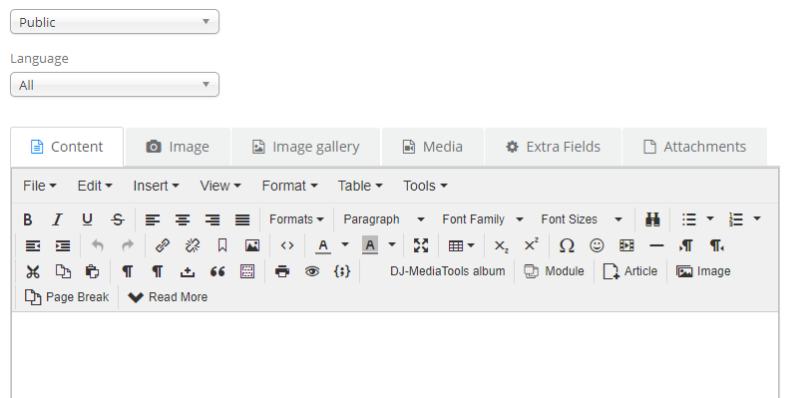The height and width of the screenshot is (398, 800).
Task: Apply the text color
Action: [322, 246]
